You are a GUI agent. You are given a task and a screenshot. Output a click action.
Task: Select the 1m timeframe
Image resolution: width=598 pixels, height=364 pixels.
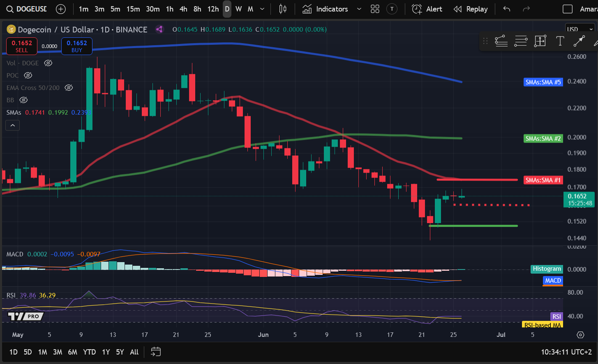click(x=83, y=9)
